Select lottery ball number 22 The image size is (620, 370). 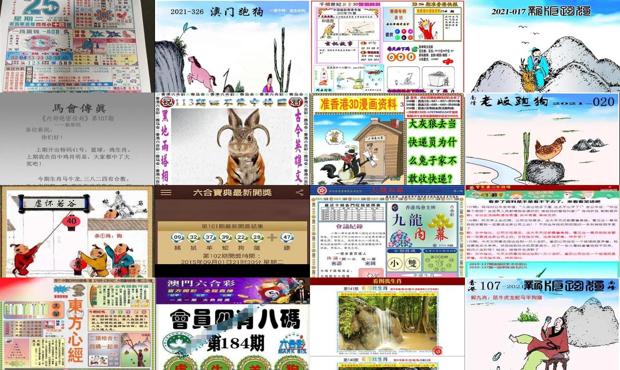(241, 237)
